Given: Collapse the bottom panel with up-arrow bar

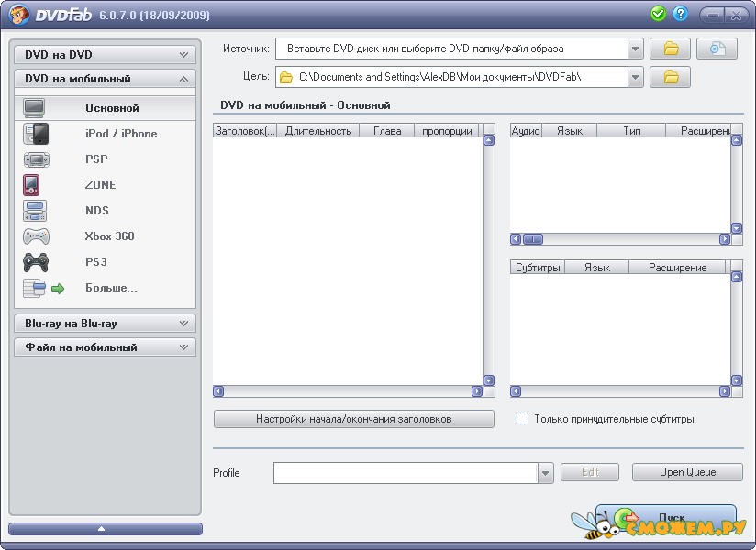Looking at the screenshot, I should (x=106, y=528).
